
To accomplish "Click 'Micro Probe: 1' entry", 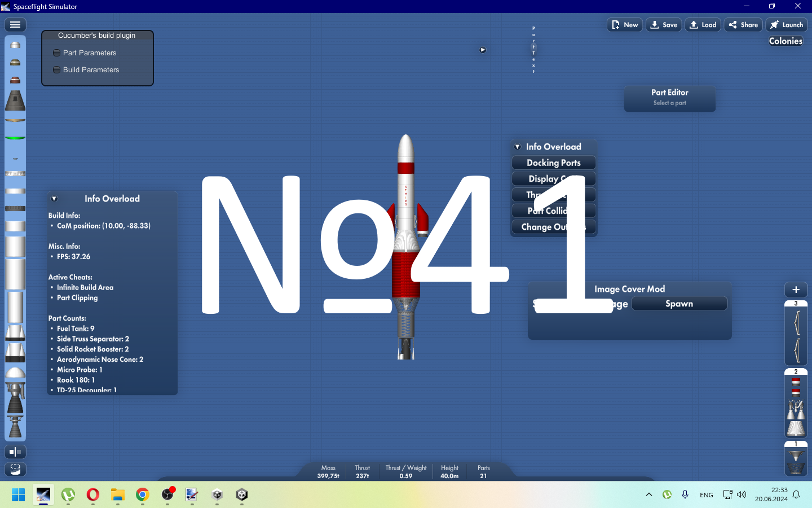I will point(80,370).
